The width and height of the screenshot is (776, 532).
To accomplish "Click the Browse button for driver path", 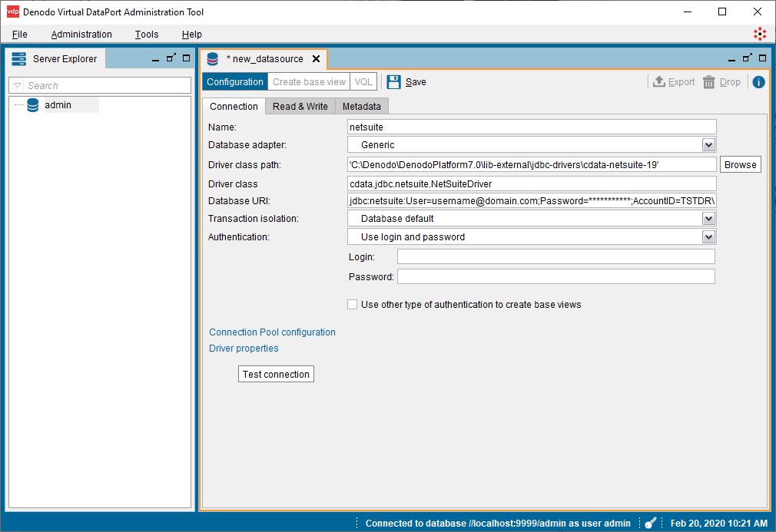I will (x=741, y=164).
